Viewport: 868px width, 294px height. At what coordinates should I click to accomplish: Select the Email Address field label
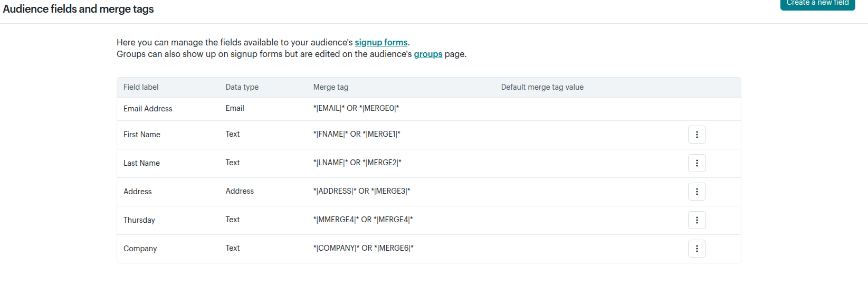[x=148, y=109]
